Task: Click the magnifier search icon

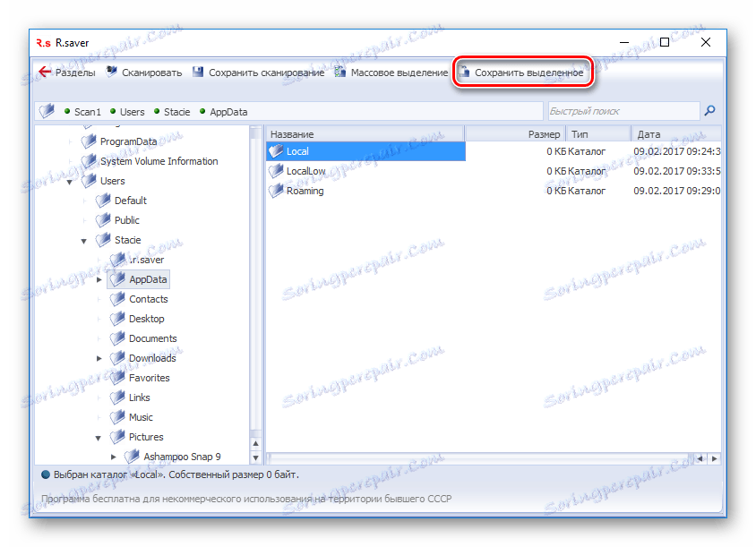Action: (709, 111)
